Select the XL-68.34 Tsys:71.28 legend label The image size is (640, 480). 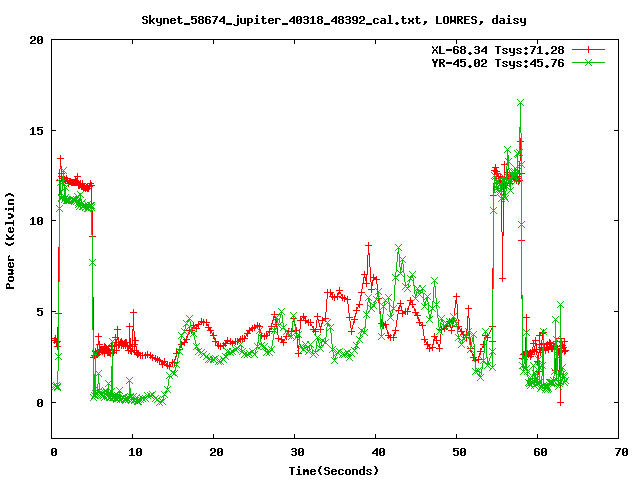click(498, 50)
